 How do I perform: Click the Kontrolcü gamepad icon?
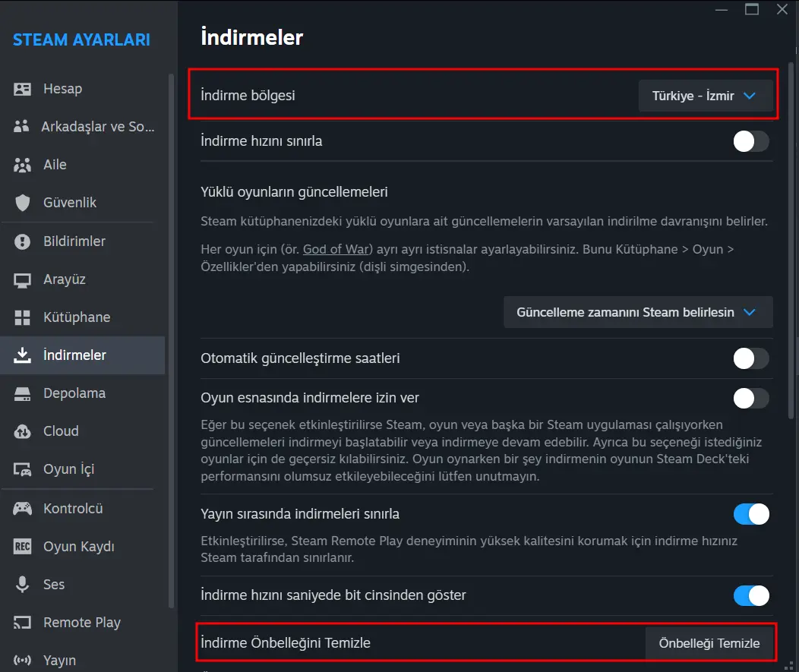tap(22, 509)
